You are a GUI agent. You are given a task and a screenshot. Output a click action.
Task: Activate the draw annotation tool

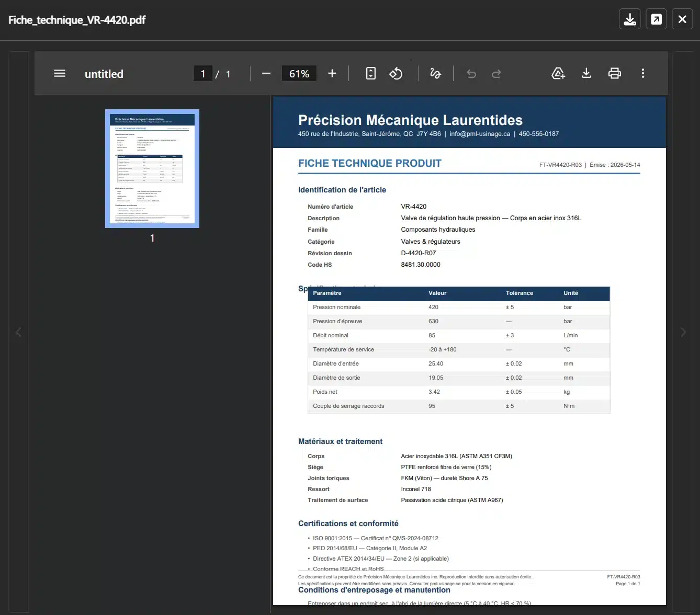[x=435, y=74]
